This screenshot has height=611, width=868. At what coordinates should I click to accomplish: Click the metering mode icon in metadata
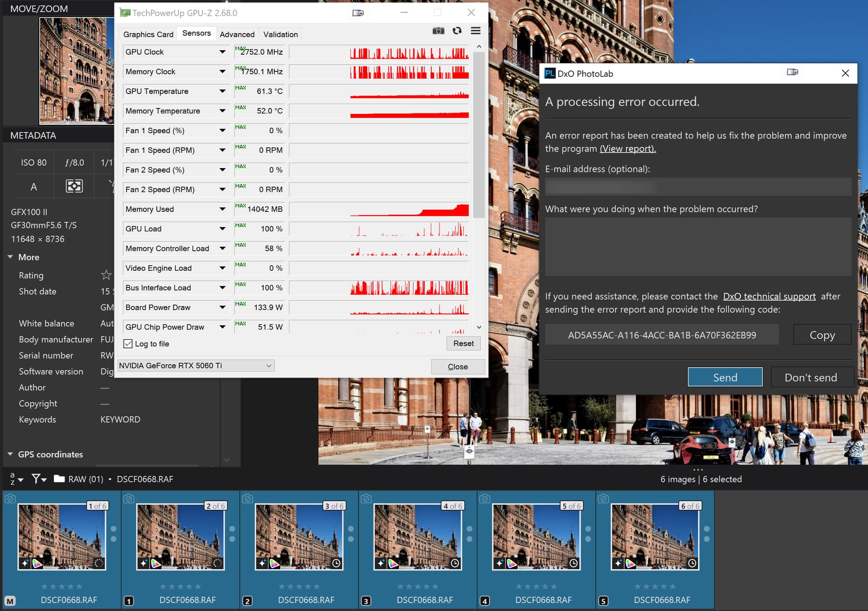point(74,186)
